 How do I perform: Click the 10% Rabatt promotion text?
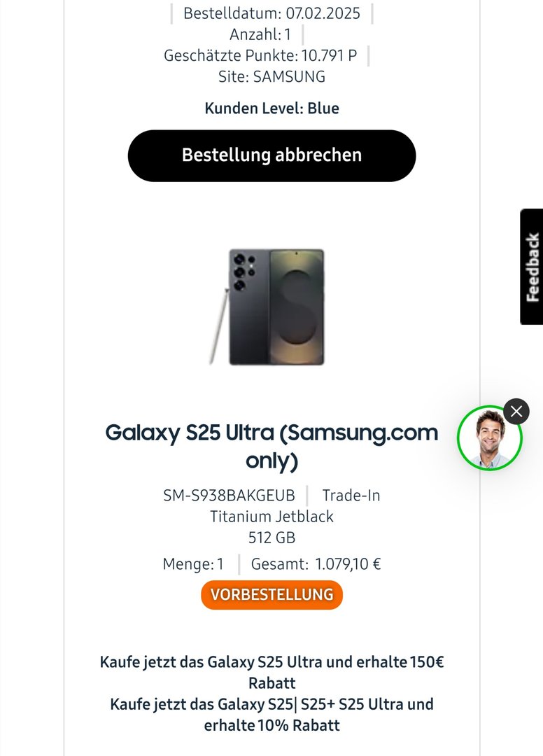point(271,715)
